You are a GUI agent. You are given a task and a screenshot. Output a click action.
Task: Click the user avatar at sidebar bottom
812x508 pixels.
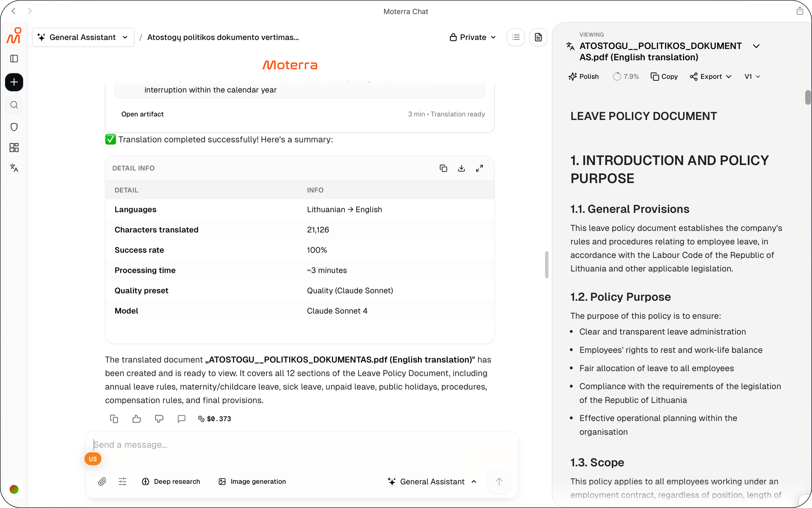point(14,489)
